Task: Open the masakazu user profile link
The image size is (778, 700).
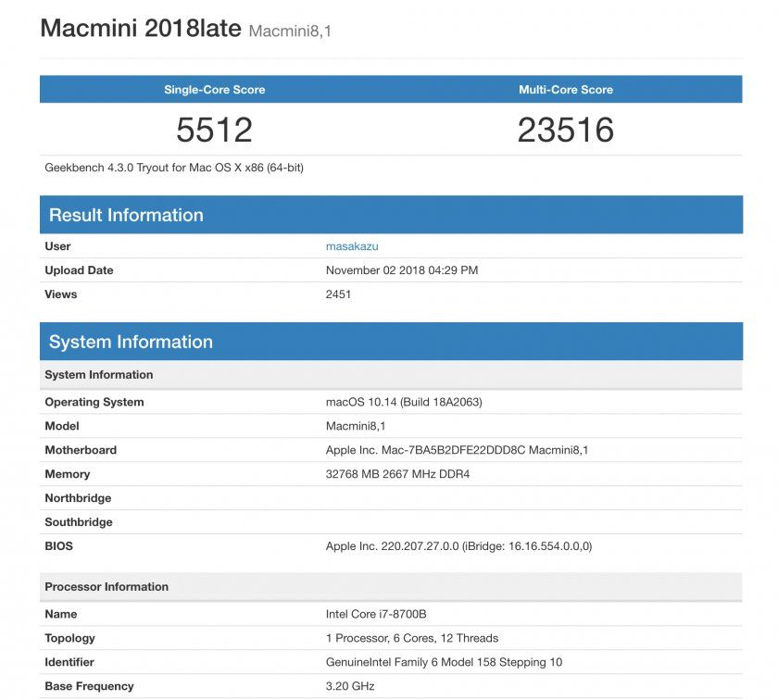Action: tap(353, 246)
